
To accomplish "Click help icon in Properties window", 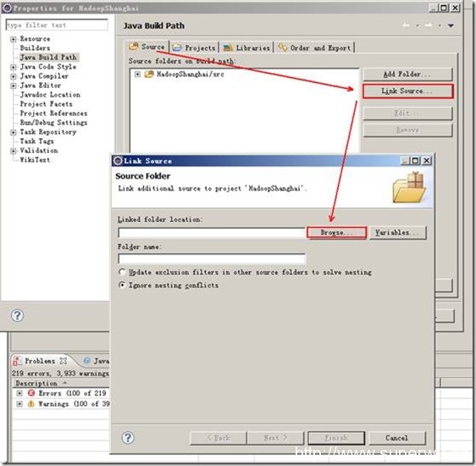I will pos(17,315).
